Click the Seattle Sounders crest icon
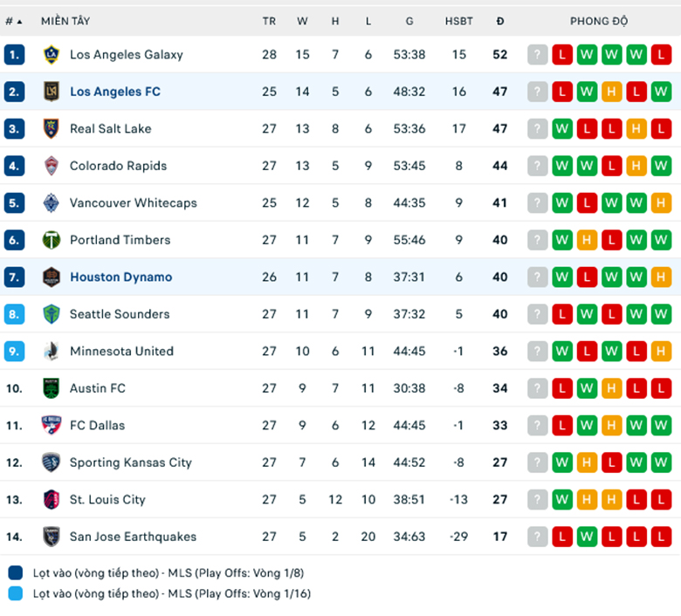Image resolution: width=681 pixels, height=616 pixels. [52, 314]
